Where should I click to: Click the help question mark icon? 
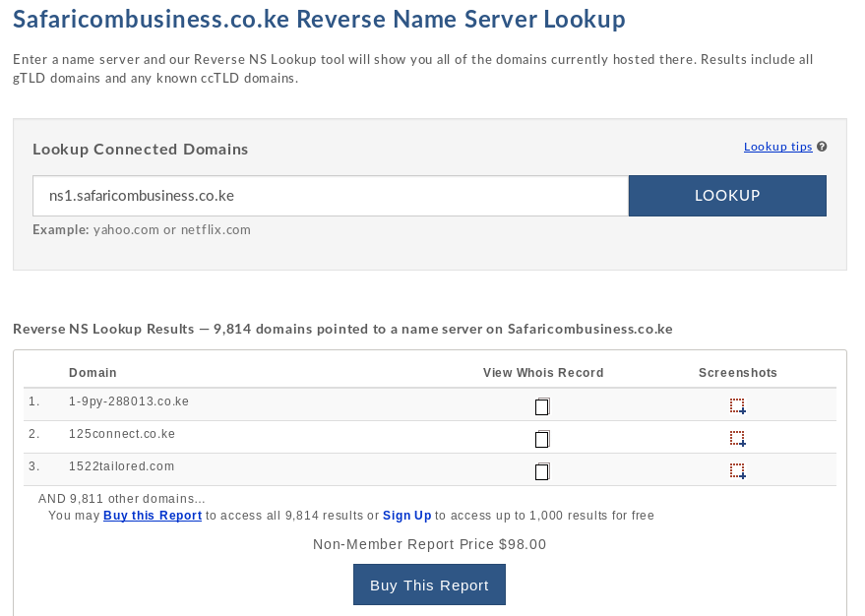point(822,147)
